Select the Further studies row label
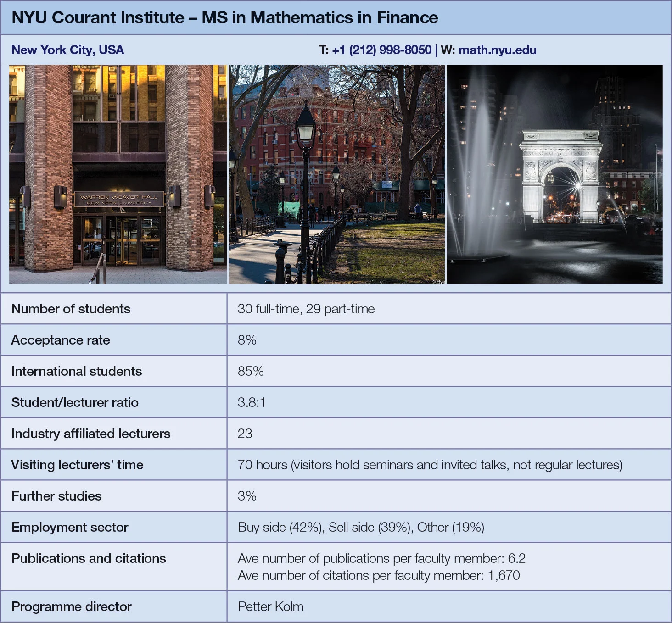Viewport: 672px width, 623px height. coord(56,496)
